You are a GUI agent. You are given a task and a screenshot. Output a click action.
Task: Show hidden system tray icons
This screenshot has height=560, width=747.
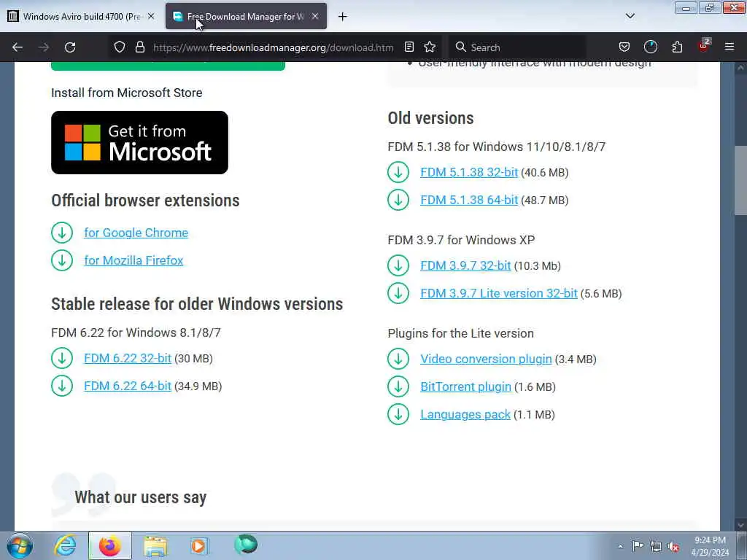620,546
